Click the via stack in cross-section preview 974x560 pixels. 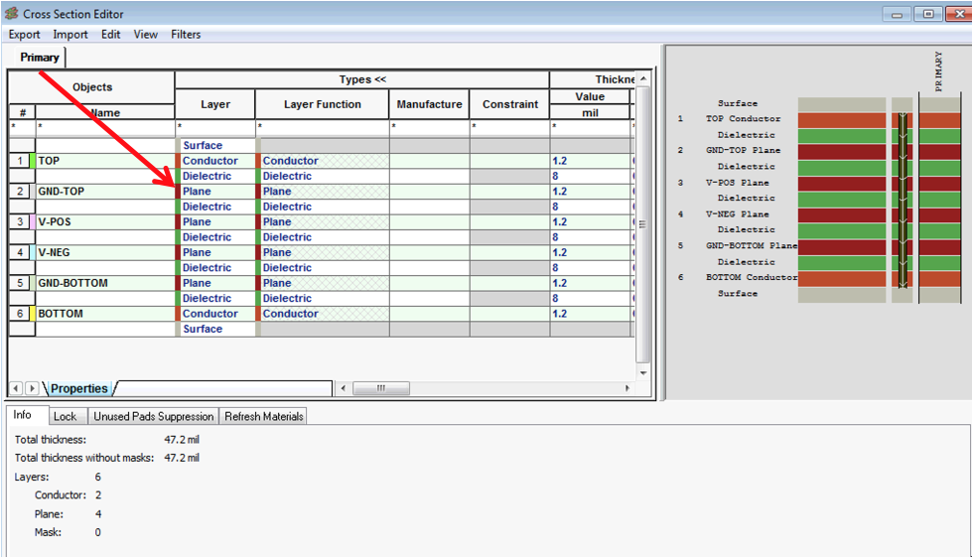[x=902, y=199]
